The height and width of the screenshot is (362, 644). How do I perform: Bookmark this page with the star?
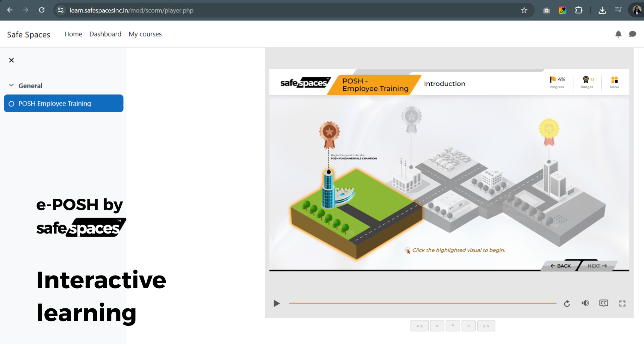(x=524, y=10)
